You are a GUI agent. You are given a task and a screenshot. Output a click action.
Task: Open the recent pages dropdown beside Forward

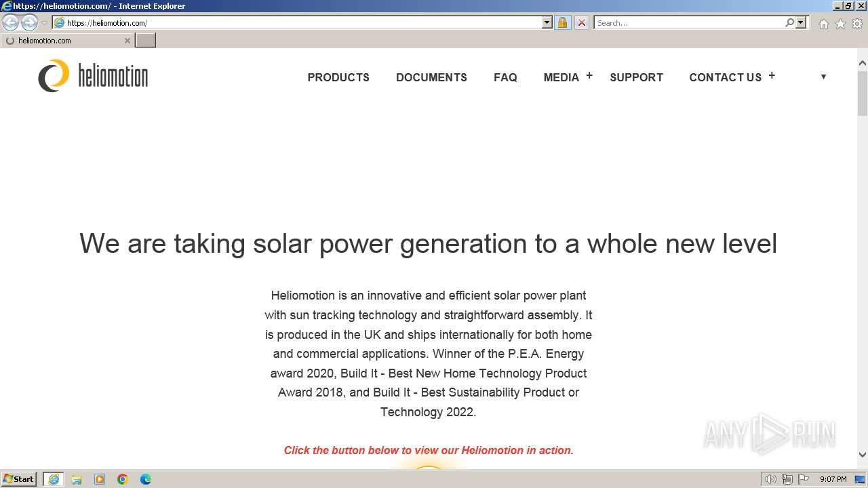point(44,23)
